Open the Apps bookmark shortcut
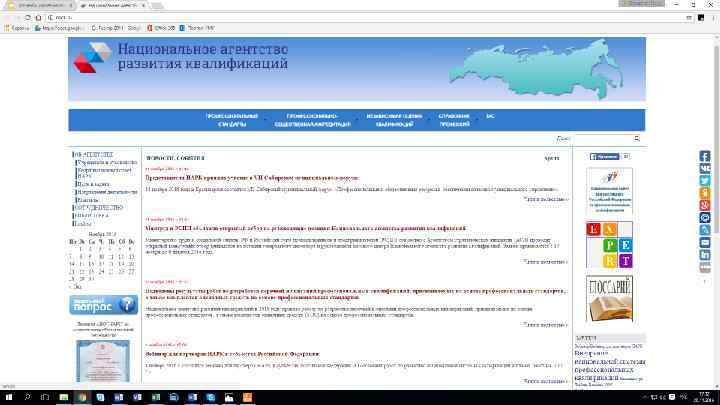 tap(17, 28)
